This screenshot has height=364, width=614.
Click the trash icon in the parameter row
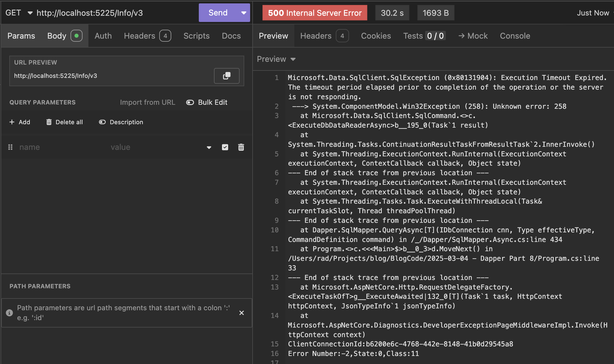[x=241, y=147]
